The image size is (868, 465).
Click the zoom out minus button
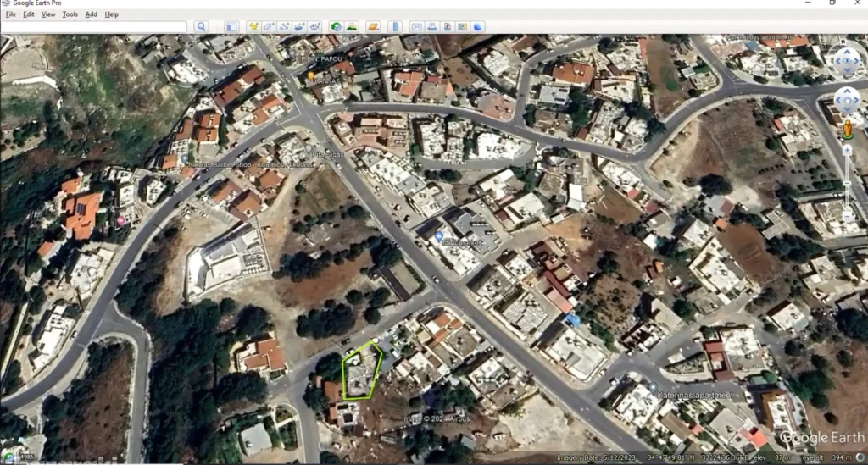pyautogui.click(x=847, y=218)
